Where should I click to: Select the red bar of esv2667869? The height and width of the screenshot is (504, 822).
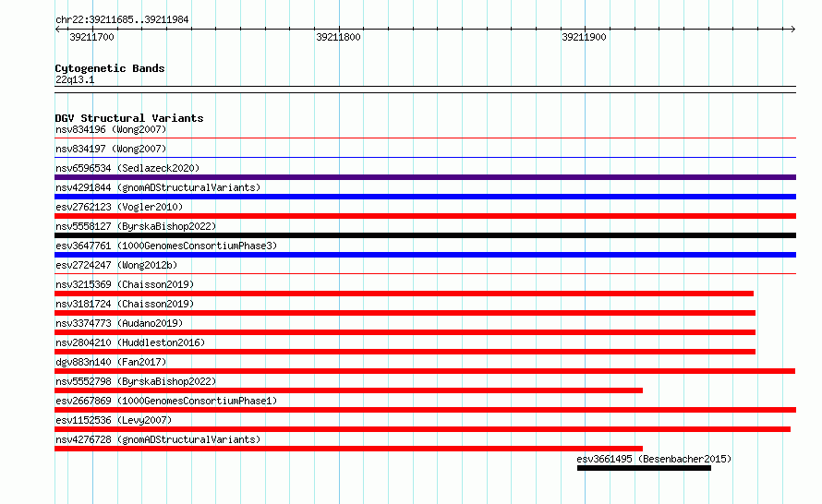(425, 410)
